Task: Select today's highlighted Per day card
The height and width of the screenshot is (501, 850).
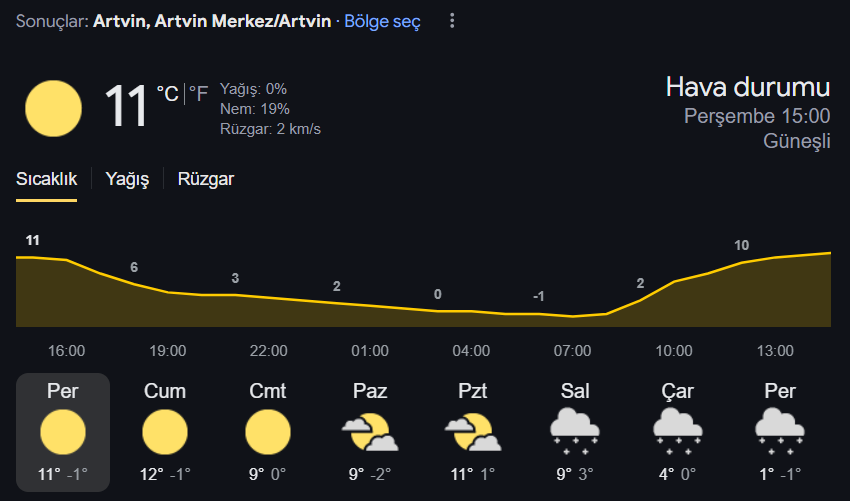Action: pyautogui.click(x=63, y=432)
